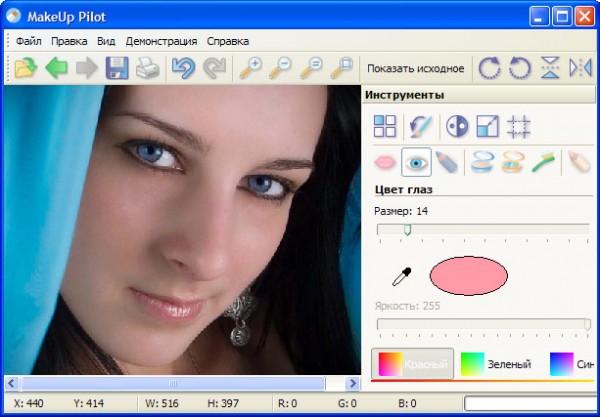The width and height of the screenshot is (600, 417).
Task: Select the crop tool
Action: pyautogui.click(x=518, y=126)
